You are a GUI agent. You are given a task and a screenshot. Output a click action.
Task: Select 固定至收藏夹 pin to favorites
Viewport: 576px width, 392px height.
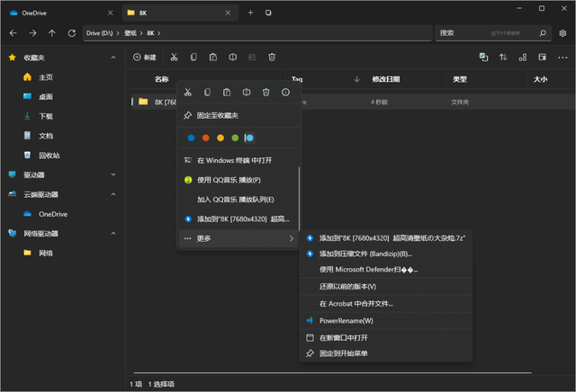coord(218,115)
